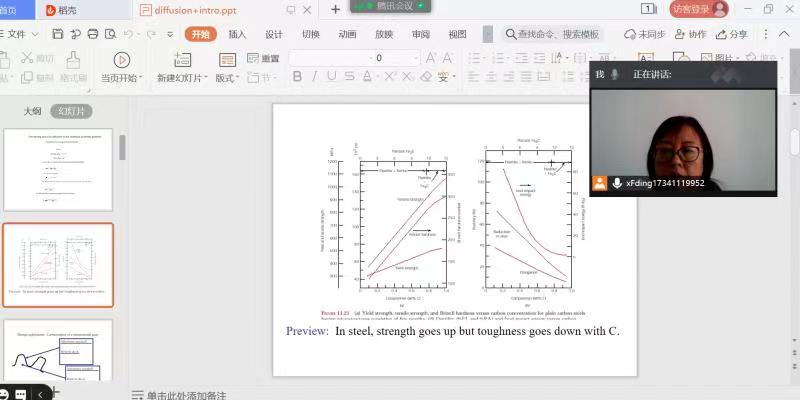Switch to the 放映 ribbon tab

pos(384,34)
